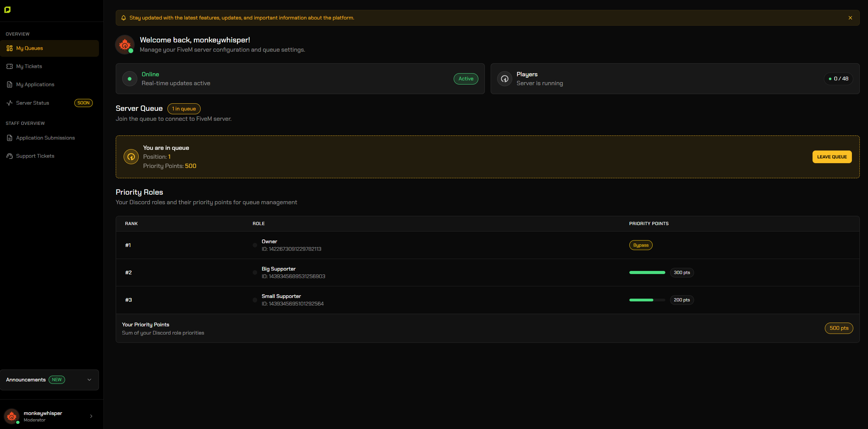
Task: Click the queue position gauge icon
Action: click(x=131, y=157)
